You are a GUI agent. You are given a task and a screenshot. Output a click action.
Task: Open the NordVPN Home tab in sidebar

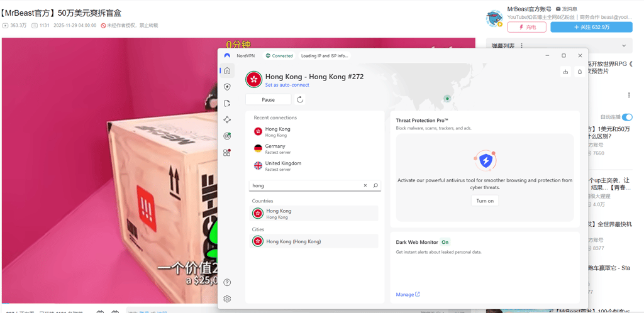pyautogui.click(x=227, y=70)
